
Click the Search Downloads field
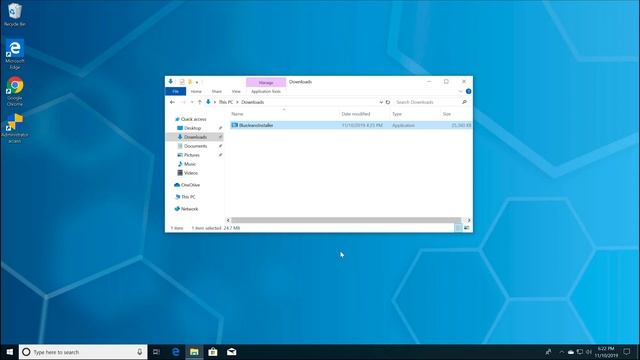pyautogui.click(x=428, y=102)
